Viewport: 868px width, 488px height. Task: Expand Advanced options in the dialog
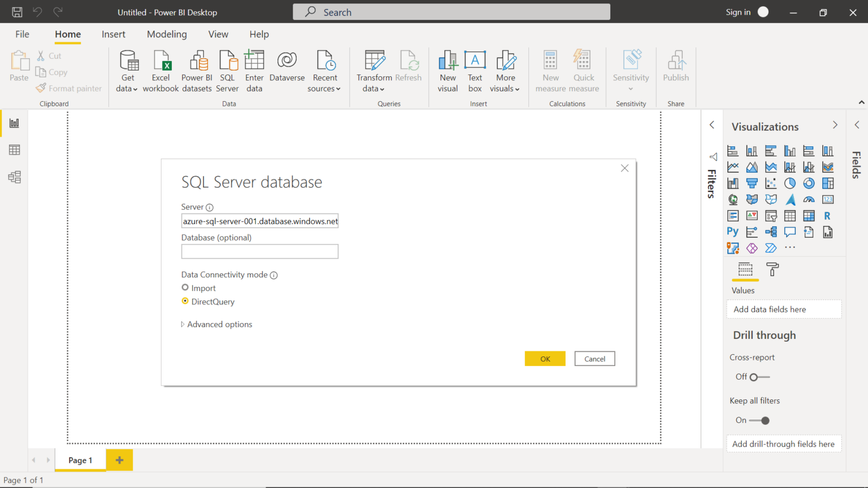(216, 324)
